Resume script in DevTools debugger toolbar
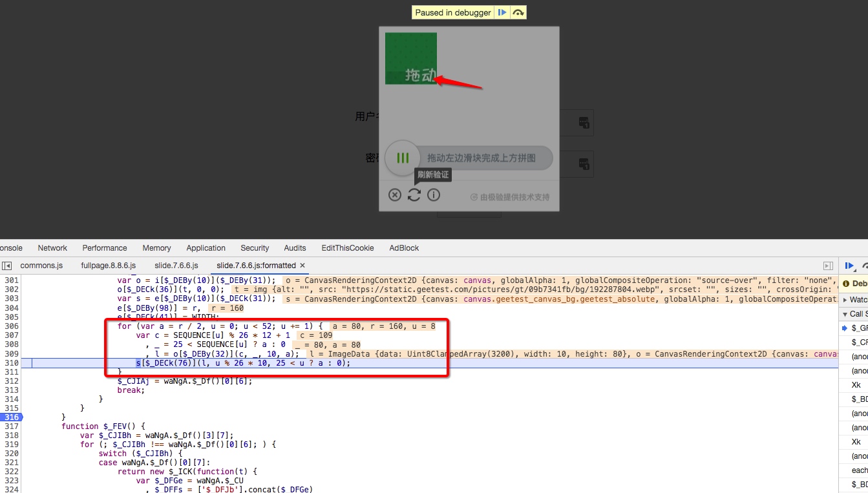 [x=851, y=266]
